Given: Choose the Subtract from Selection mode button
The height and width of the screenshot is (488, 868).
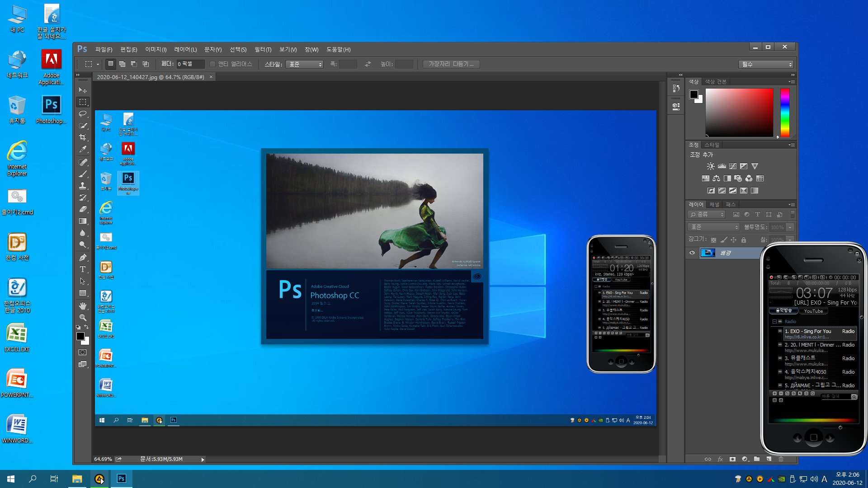Looking at the screenshot, I should (x=134, y=64).
